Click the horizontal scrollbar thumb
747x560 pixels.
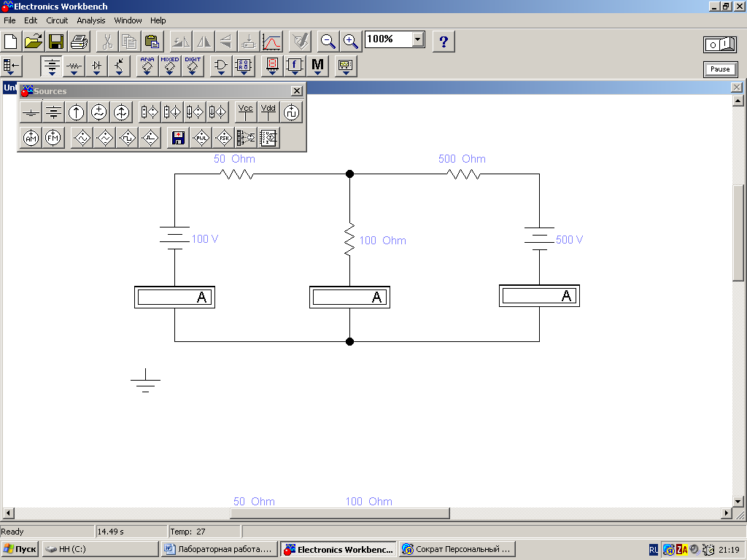[340, 513]
